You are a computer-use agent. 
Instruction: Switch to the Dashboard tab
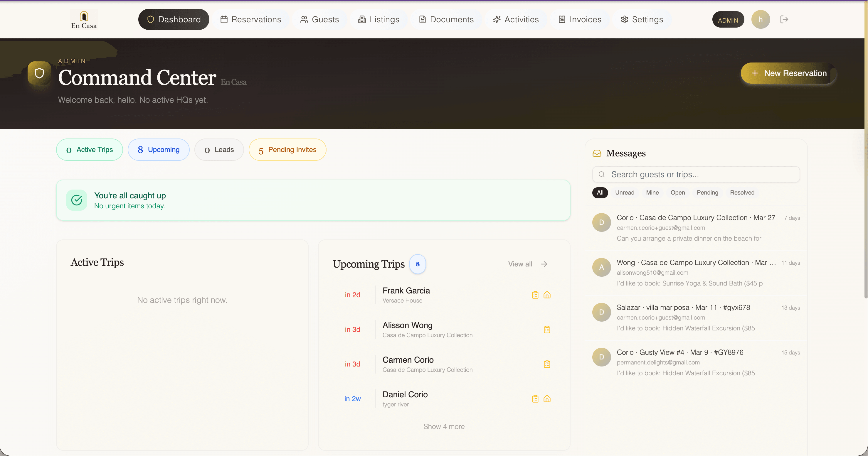(x=173, y=19)
